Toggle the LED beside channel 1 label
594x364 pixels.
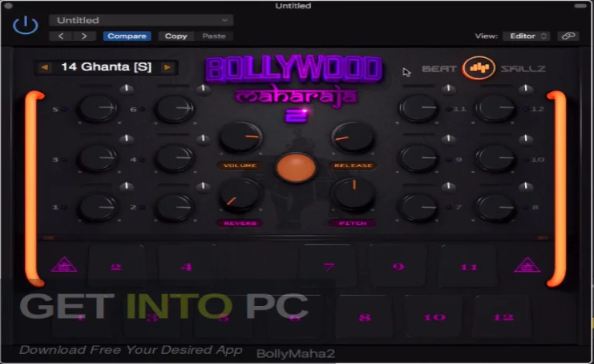[64, 207]
